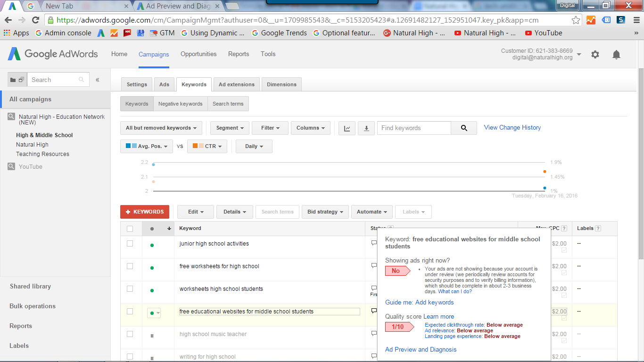
Task: Select Teaching Resources ad group in sidebar
Action: coord(42,154)
